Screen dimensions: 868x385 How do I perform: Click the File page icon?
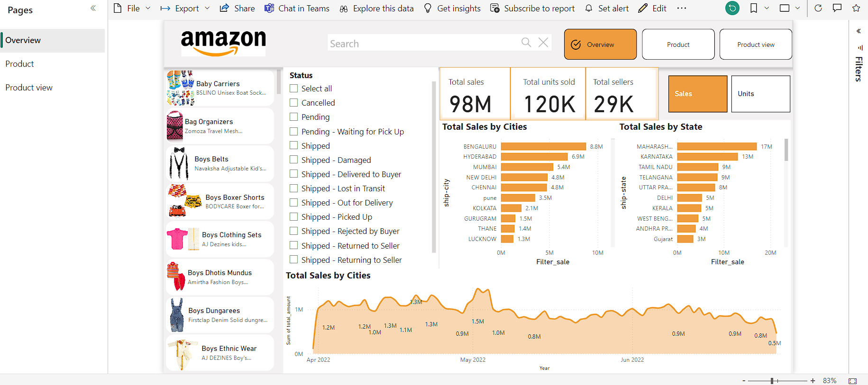118,8
